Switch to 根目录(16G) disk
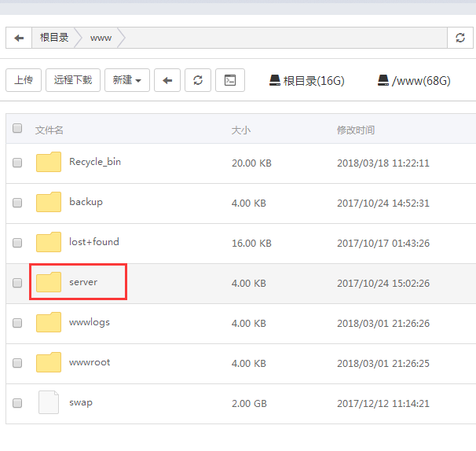476x451 pixels. 307,80
